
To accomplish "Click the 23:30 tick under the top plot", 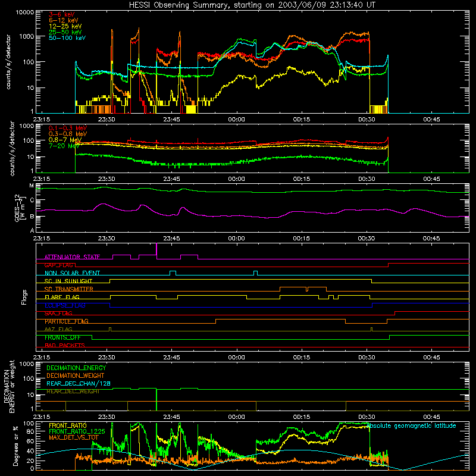I will (x=107, y=120).
